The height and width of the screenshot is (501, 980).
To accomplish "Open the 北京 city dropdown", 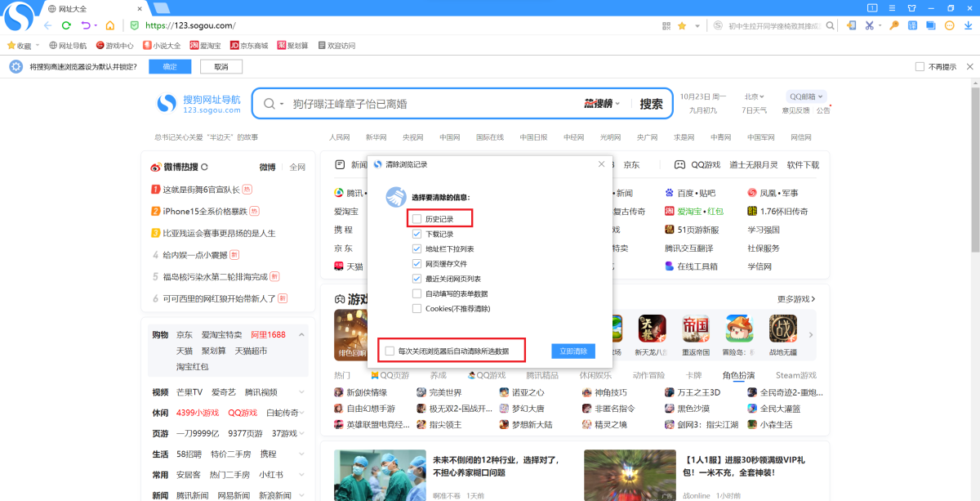I will point(756,96).
